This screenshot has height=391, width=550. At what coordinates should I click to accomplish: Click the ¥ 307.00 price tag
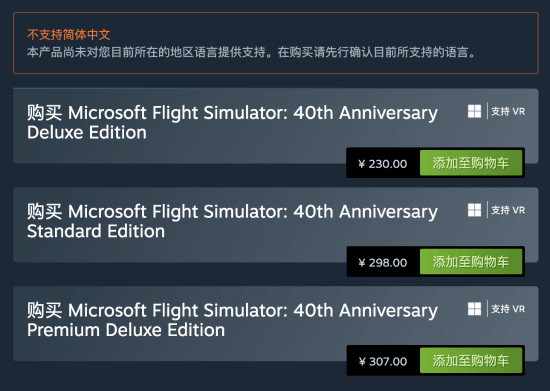pyautogui.click(x=383, y=362)
